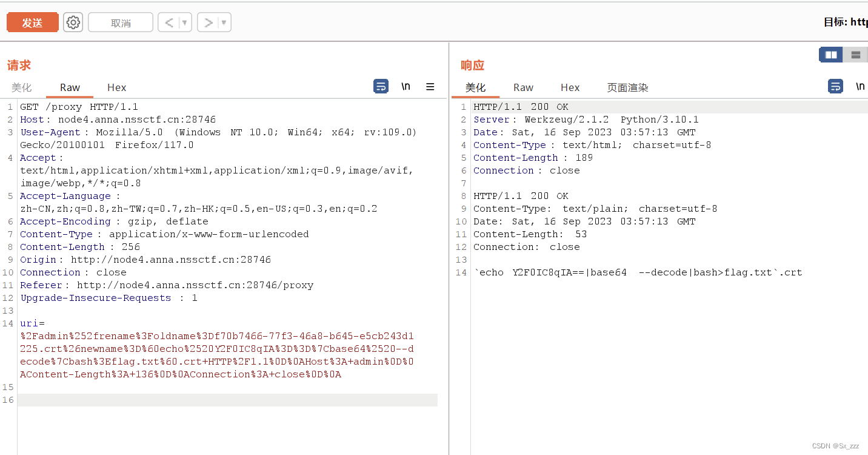The height and width of the screenshot is (455, 868).
Task: Click the orange 发送 send button
Action: click(33, 23)
